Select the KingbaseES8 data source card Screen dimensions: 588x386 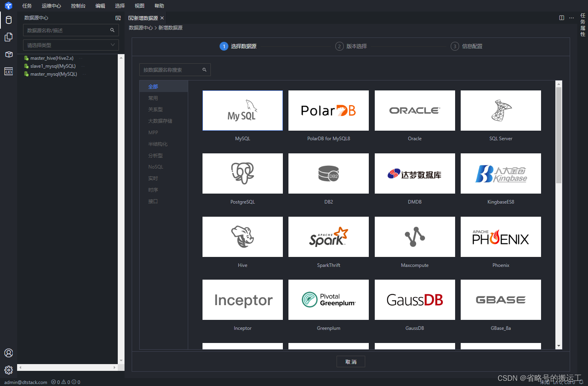501,174
